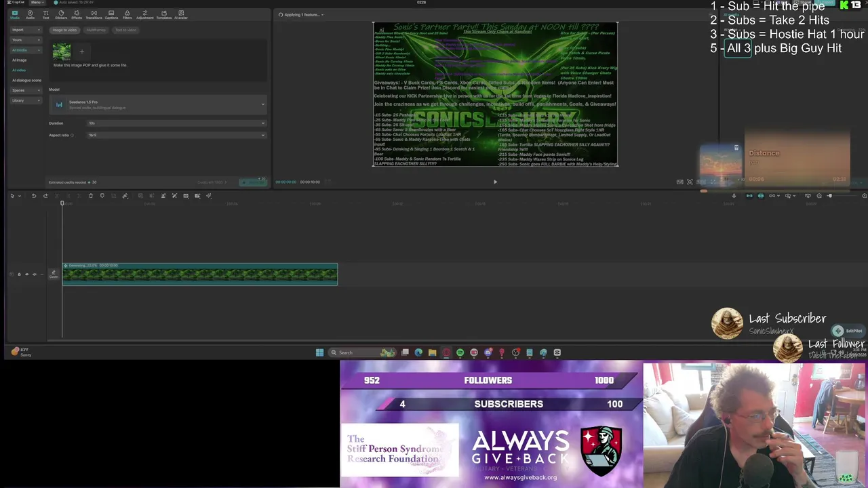The height and width of the screenshot is (488, 868).
Task: Mute the main video track
Action: click(34, 274)
